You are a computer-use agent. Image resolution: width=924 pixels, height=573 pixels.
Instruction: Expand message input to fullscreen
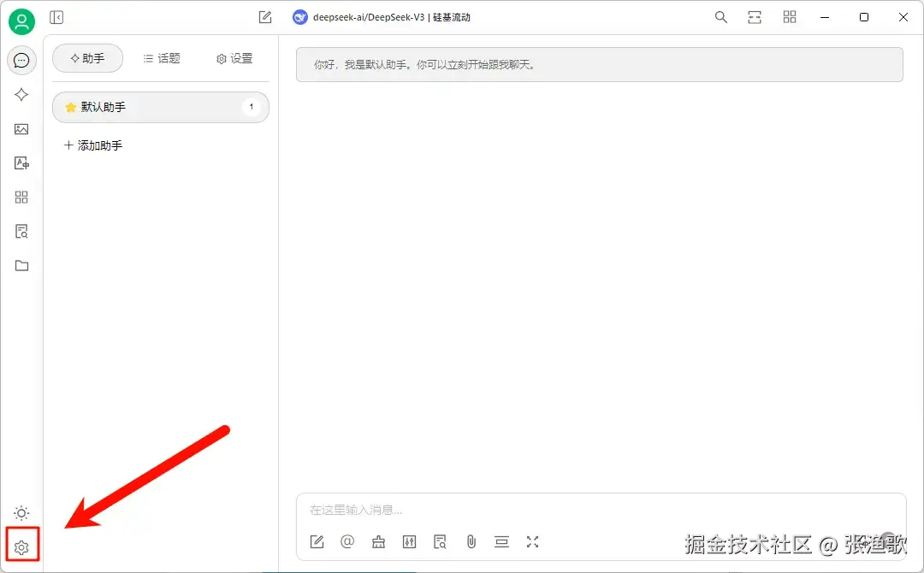click(532, 541)
